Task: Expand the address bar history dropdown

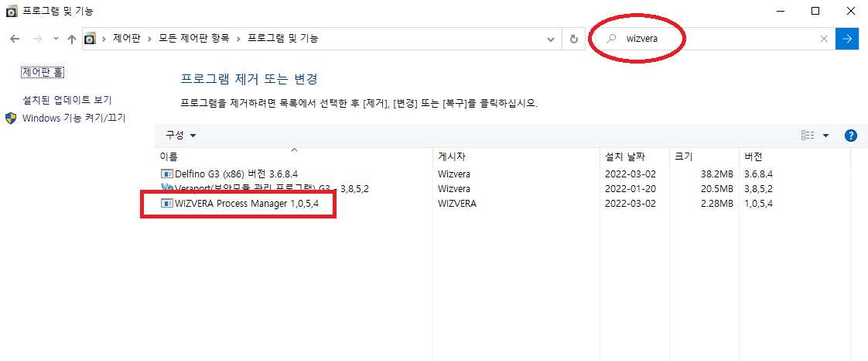Action: click(550, 40)
